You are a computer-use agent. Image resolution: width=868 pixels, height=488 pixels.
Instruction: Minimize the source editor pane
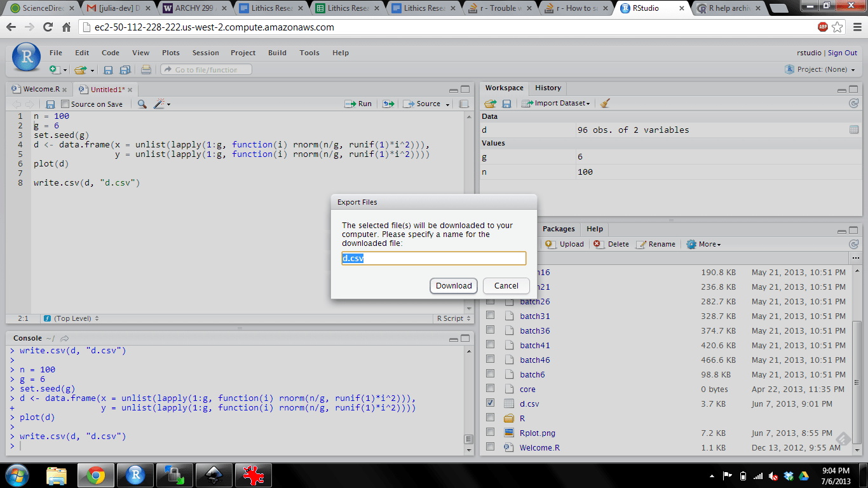pos(453,91)
